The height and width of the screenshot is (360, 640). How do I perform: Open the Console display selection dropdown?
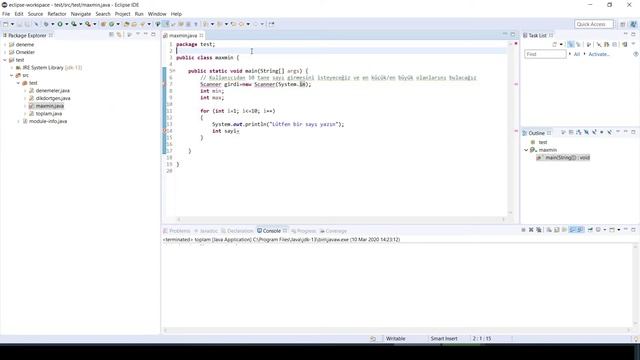(604, 230)
